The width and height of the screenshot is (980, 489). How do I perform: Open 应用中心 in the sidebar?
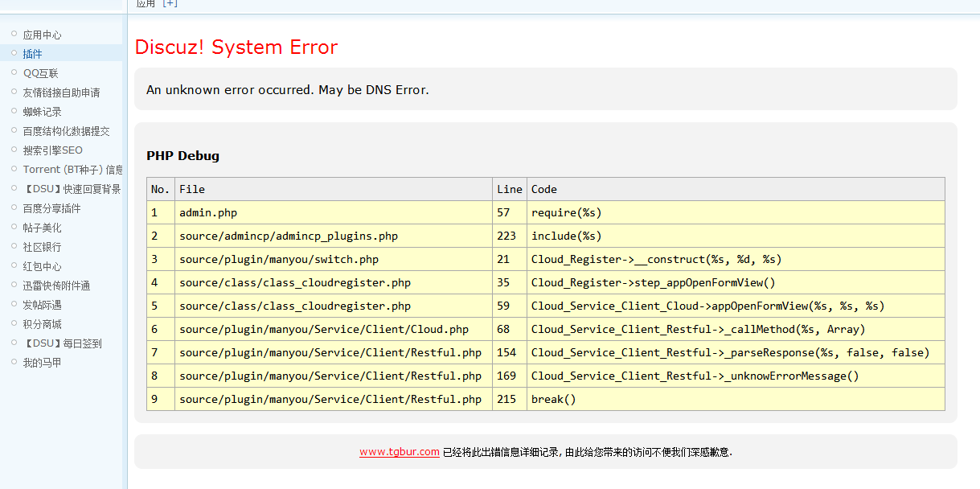point(42,35)
